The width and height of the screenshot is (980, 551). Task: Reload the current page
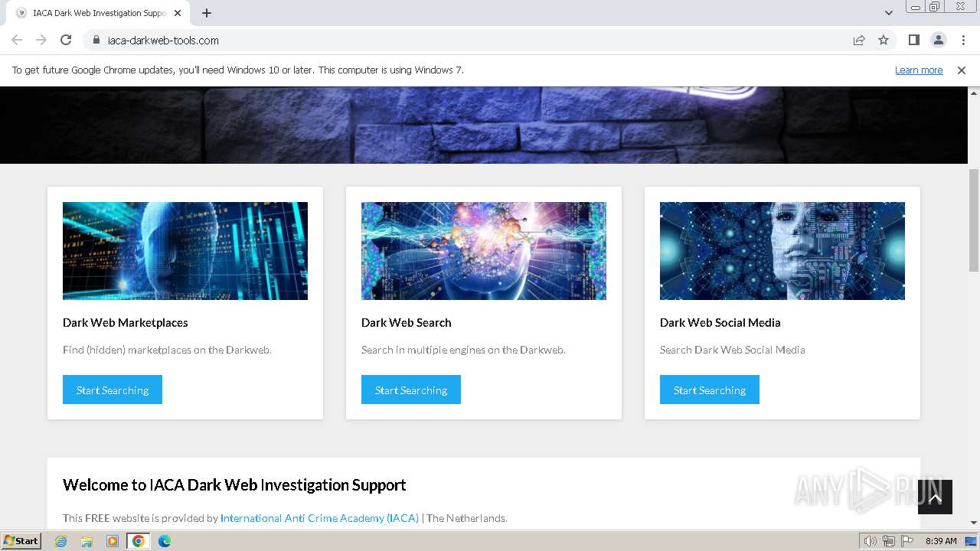66,40
